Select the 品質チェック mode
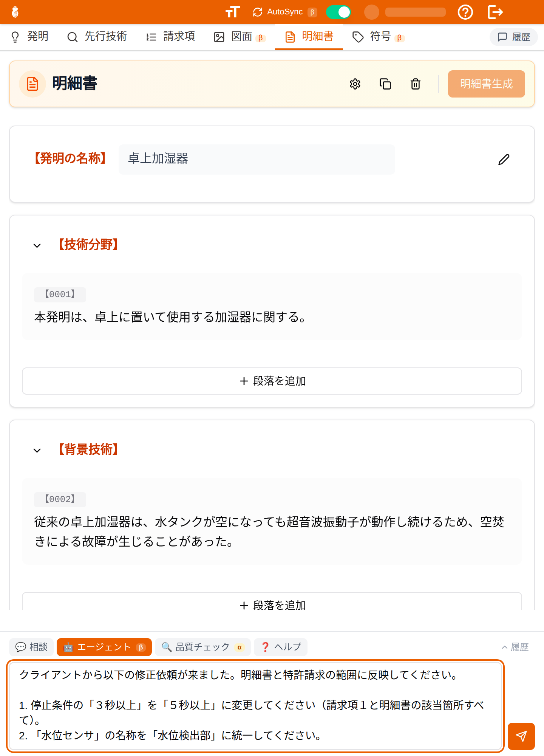 tap(203, 647)
